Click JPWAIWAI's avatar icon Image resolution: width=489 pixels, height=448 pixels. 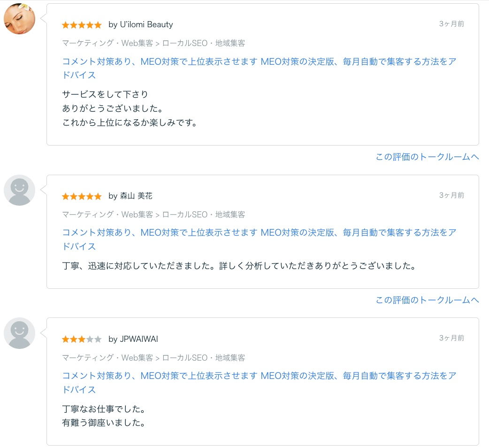point(19,333)
